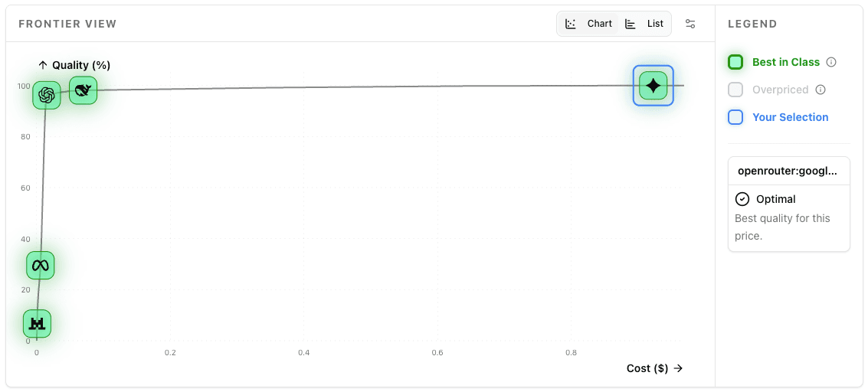Select the openrouter:googl... model card title
This screenshot has height=392, width=868.
[788, 171]
